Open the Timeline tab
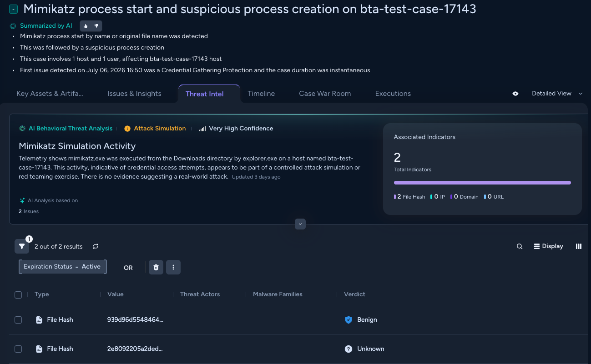 261,94
